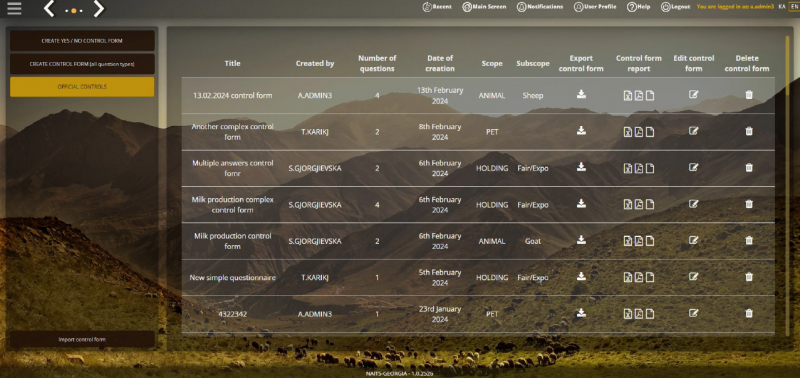Screen dimensions: 800x378
Task: Export Milk production complex control form
Action: pyautogui.click(x=581, y=204)
